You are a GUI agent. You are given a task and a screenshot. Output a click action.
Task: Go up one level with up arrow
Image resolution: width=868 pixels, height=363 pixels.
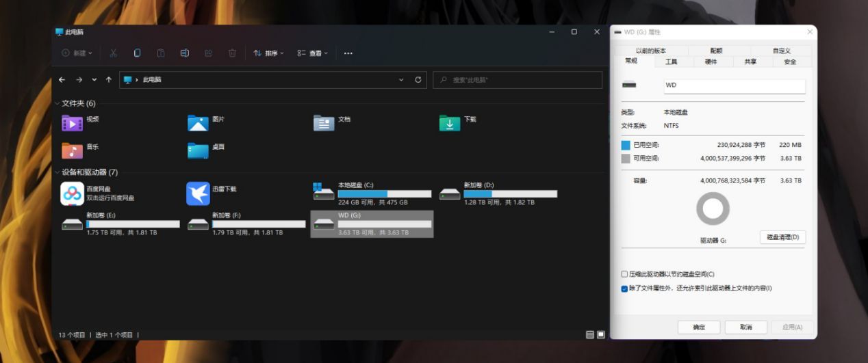109,80
